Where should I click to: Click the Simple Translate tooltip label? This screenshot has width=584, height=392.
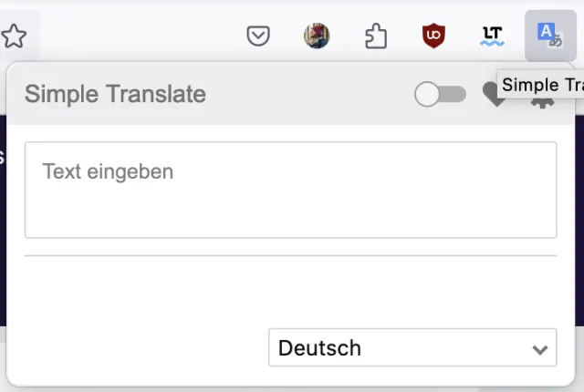[x=542, y=86]
